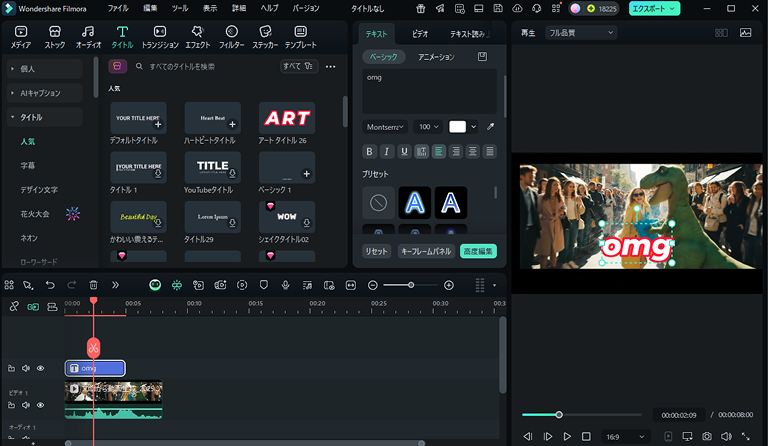The height and width of the screenshot is (446, 768).
Task: Click the marker shield icon in timeline toolbar
Action: (264, 285)
